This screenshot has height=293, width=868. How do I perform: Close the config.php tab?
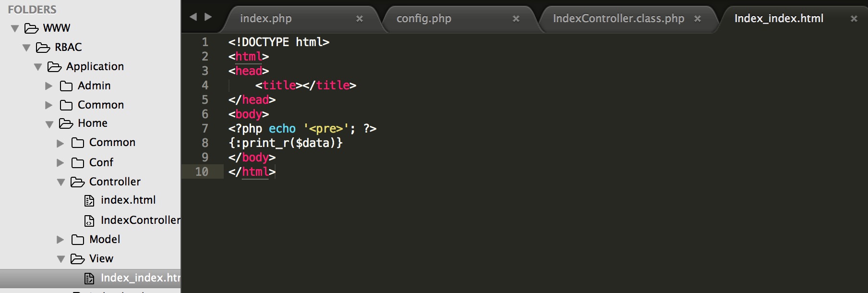click(516, 19)
